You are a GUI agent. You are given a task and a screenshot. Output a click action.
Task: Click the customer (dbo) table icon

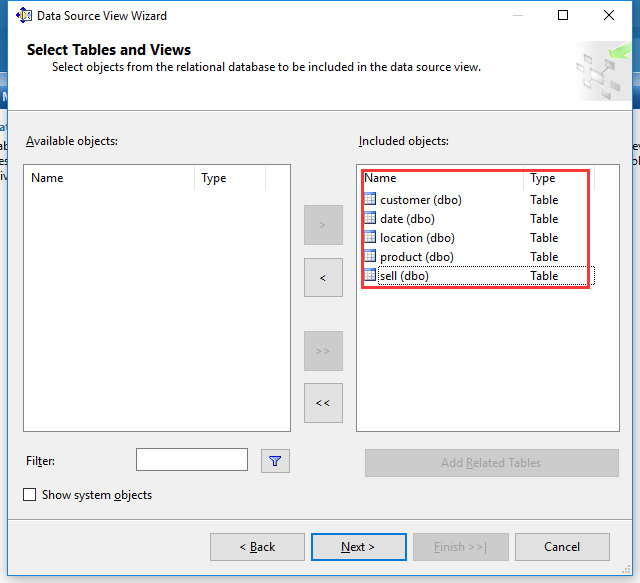370,200
